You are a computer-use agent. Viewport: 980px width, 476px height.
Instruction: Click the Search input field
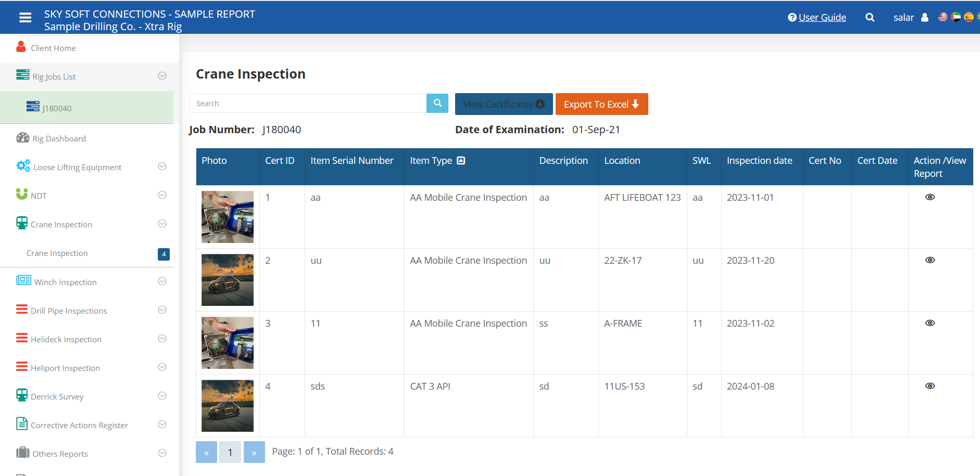[308, 104]
